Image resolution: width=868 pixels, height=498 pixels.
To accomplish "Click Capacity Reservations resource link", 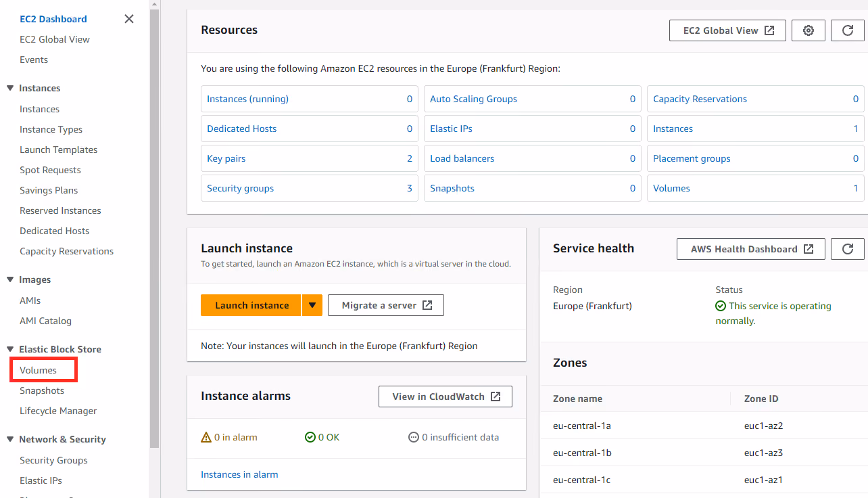I will coord(700,99).
